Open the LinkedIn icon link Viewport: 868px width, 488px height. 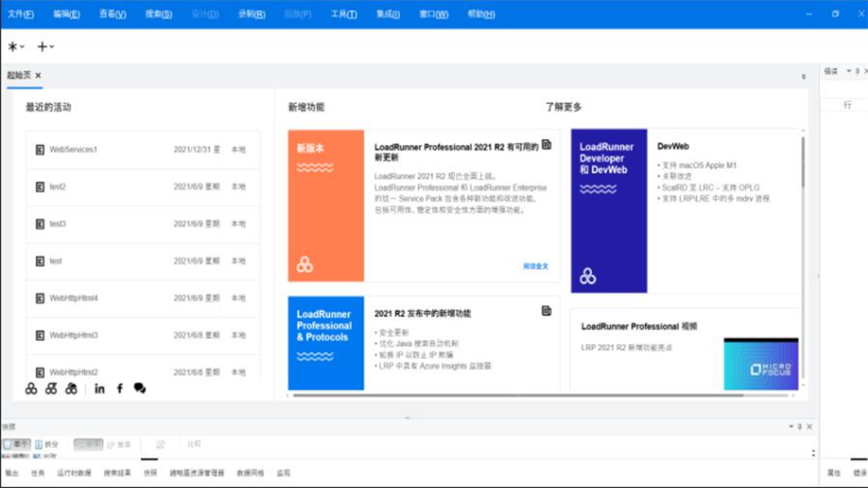tap(100, 389)
